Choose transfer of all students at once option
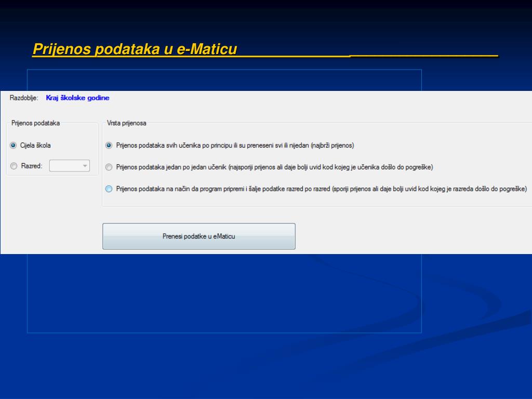The height and width of the screenshot is (399, 532). [x=109, y=145]
